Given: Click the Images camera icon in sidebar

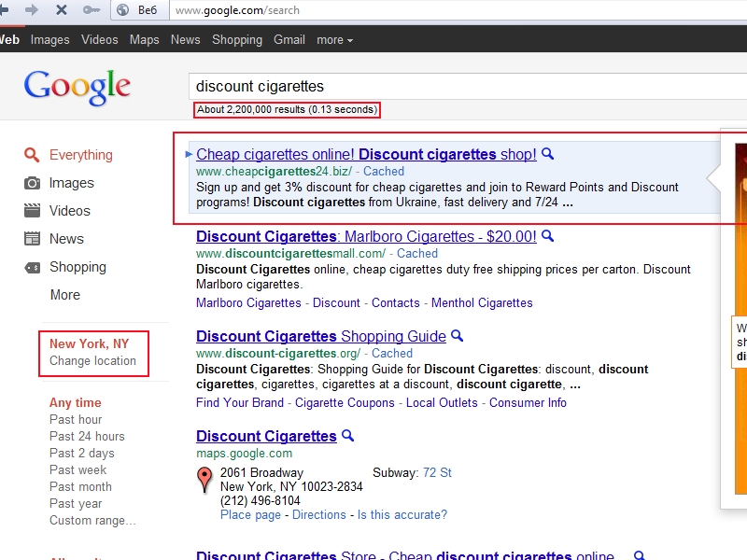Looking at the screenshot, I should [x=32, y=183].
